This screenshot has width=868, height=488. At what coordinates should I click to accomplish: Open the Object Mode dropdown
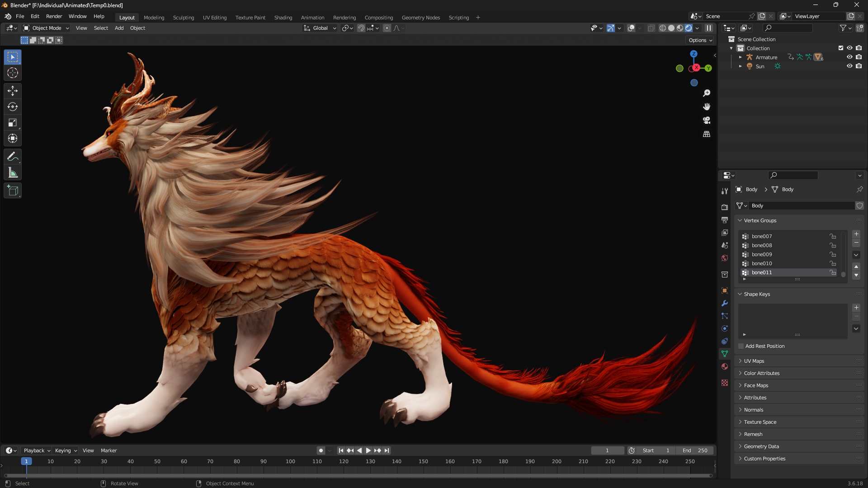pyautogui.click(x=46, y=28)
